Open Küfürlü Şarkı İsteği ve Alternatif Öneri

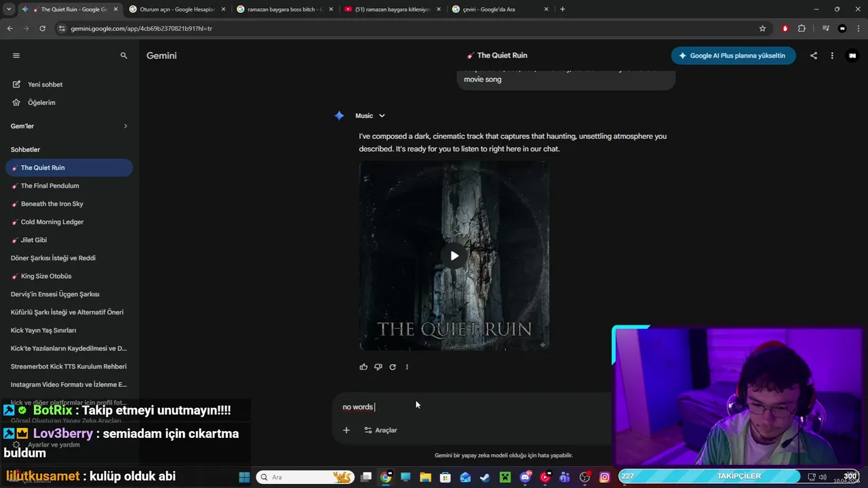point(69,312)
